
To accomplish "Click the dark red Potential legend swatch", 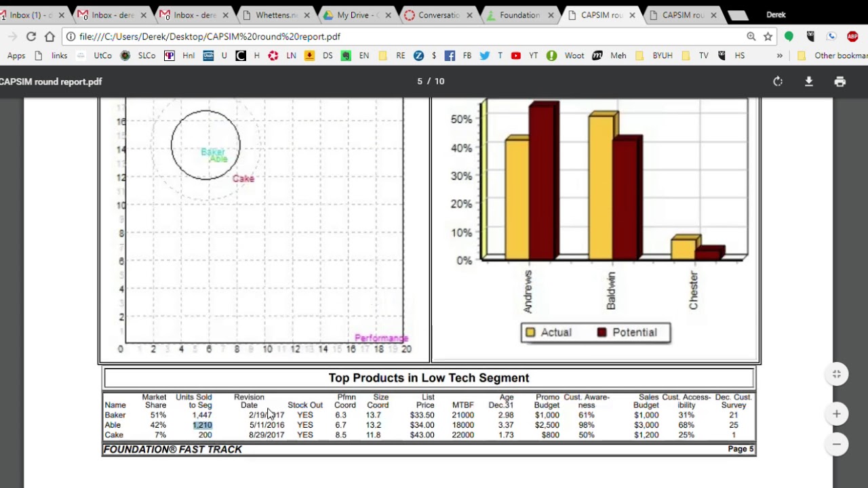I will coord(601,332).
